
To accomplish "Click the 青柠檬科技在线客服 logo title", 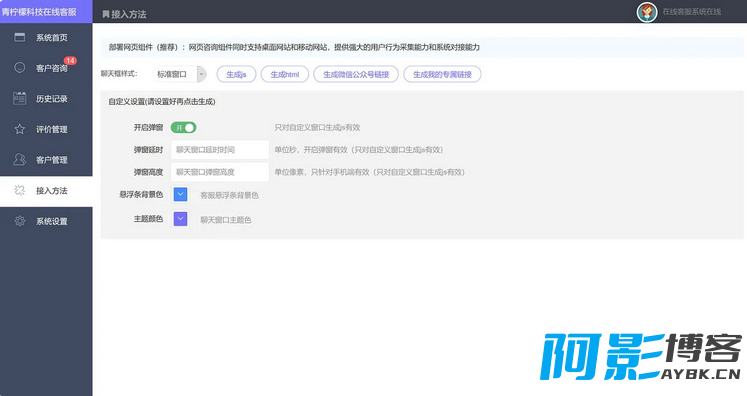I will pos(39,11).
